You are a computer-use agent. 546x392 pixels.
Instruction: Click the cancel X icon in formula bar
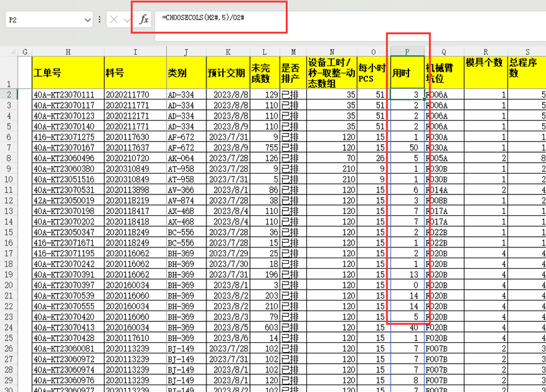tap(114, 20)
